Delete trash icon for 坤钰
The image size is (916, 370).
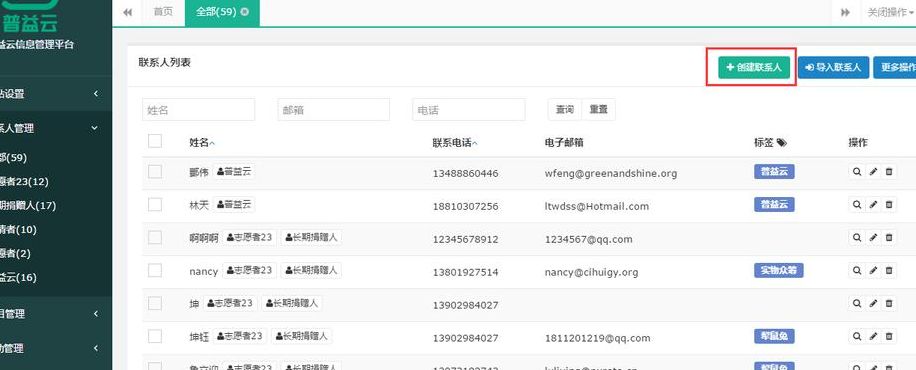(x=889, y=336)
